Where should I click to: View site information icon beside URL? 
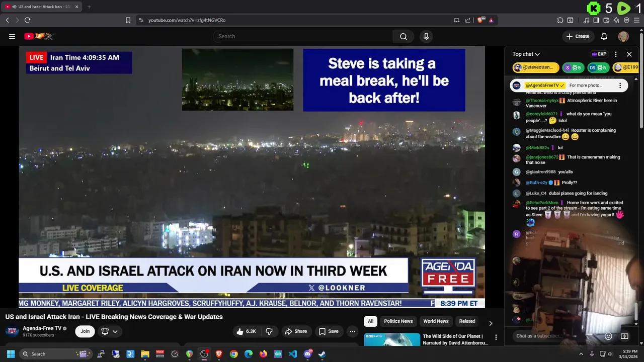coord(141,20)
